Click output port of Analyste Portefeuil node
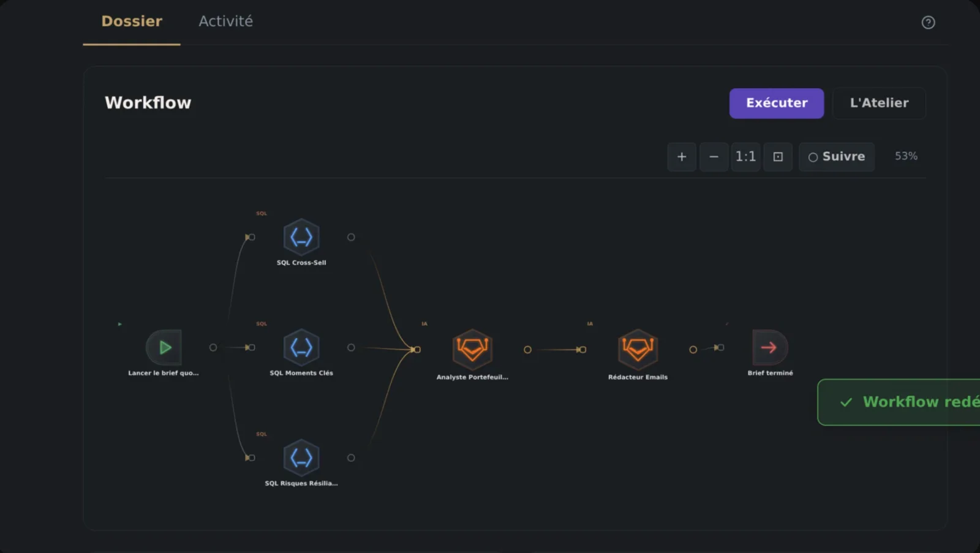The height and width of the screenshot is (553, 980). (x=527, y=350)
